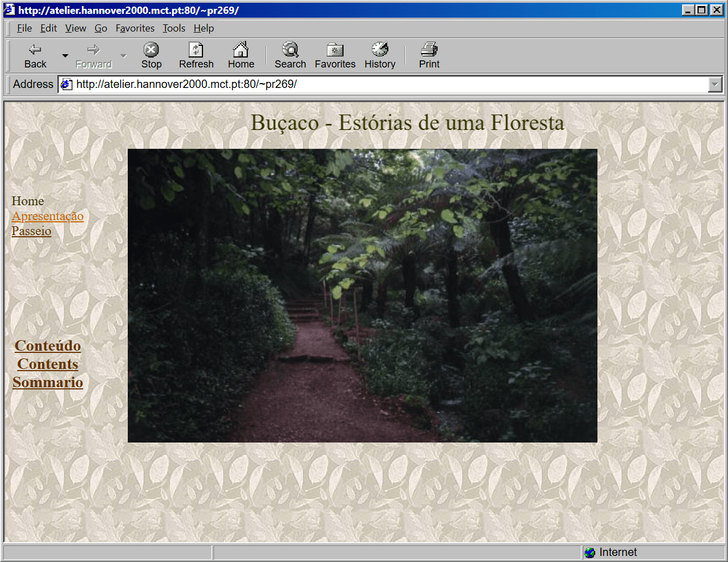This screenshot has width=728, height=562.
Task: Show the browsing History panel
Action: (x=379, y=56)
